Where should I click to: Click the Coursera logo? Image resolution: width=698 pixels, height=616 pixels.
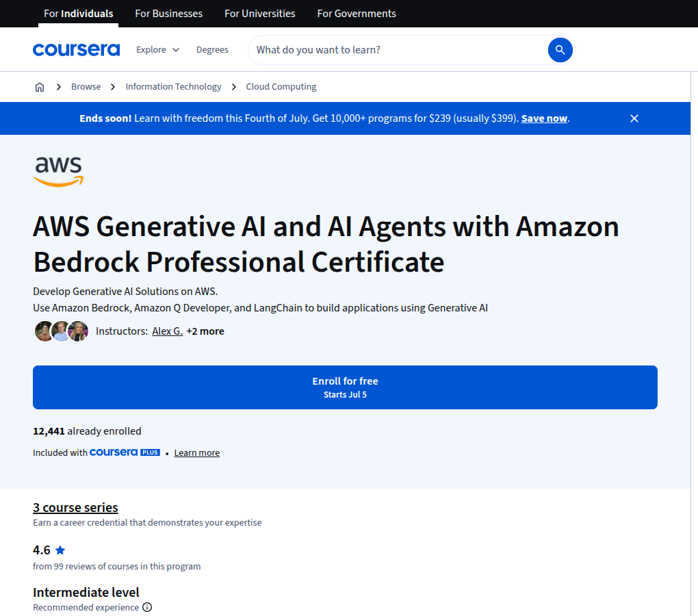[x=76, y=50]
